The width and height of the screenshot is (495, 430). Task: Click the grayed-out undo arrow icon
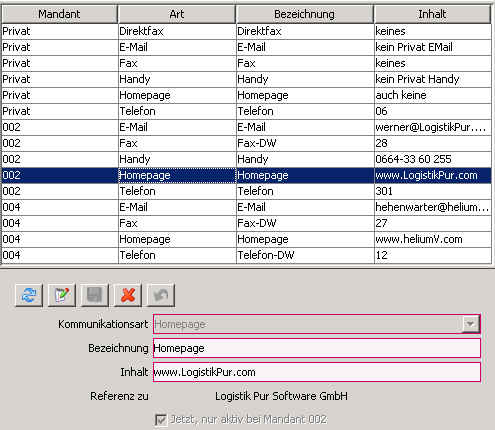click(161, 295)
